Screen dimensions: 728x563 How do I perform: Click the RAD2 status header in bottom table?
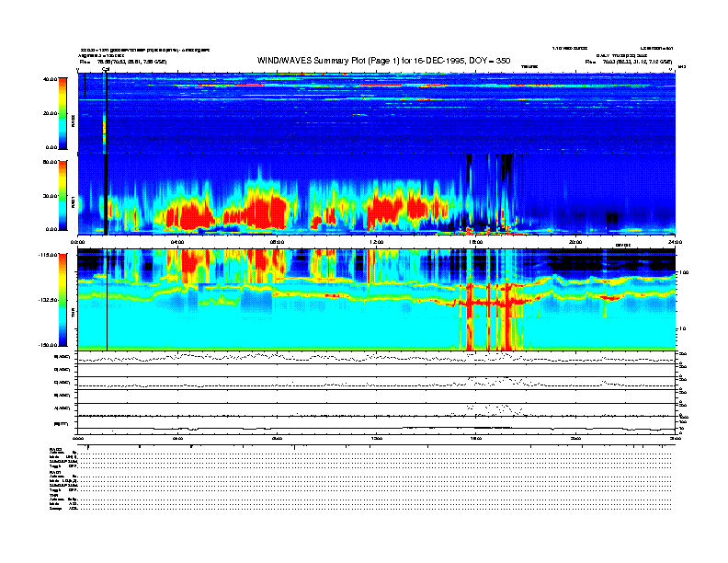(x=56, y=449)
